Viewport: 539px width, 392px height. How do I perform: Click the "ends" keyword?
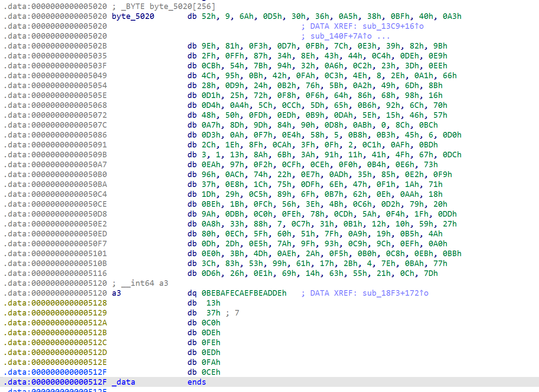[x=197, y=382]
